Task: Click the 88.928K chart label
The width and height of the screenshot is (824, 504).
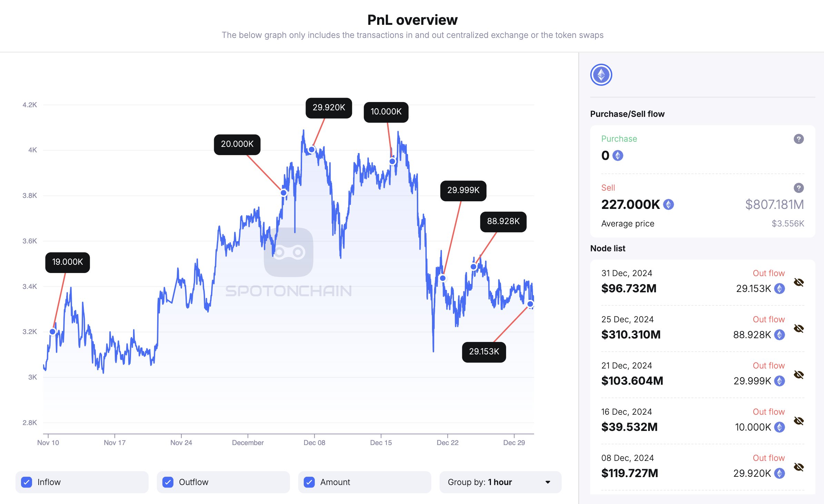Action: click(x=503, y=222)
